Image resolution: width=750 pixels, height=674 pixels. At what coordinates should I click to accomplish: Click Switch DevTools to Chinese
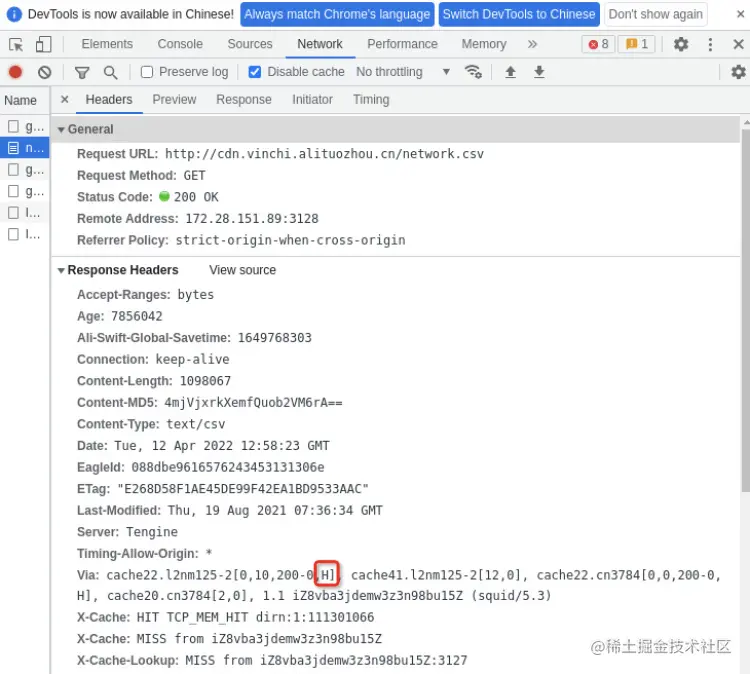click(x=518, y=14)
